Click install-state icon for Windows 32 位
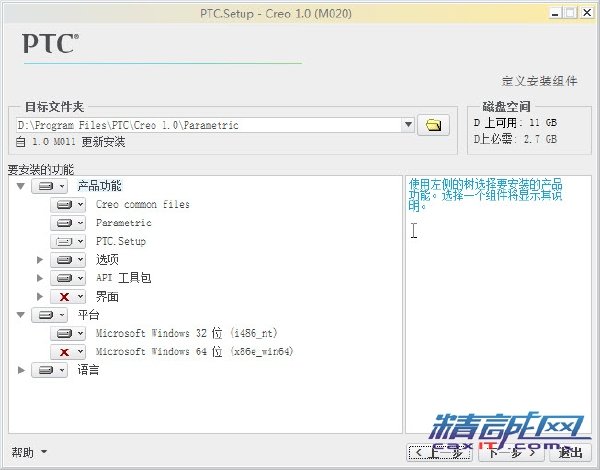 point(64,333)
